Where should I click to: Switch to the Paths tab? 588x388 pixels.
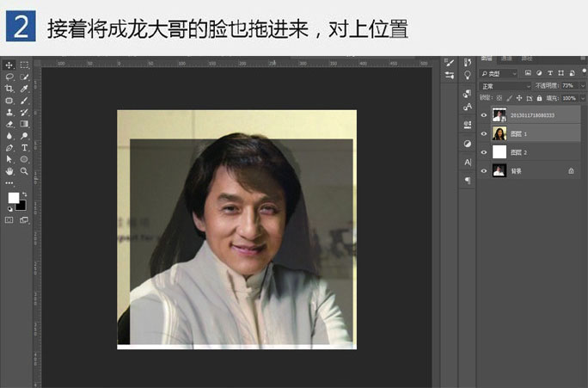(x=526, y=59)
